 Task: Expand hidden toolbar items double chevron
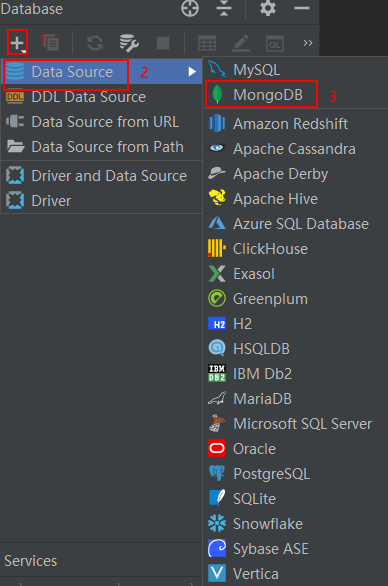pyautogui.click(x=308, y=43)
